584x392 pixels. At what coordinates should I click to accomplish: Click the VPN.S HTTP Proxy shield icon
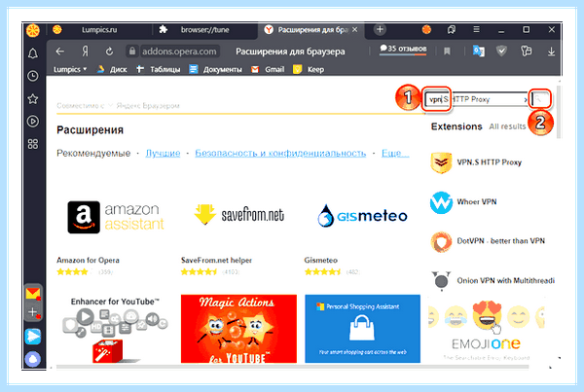[441, 162]
